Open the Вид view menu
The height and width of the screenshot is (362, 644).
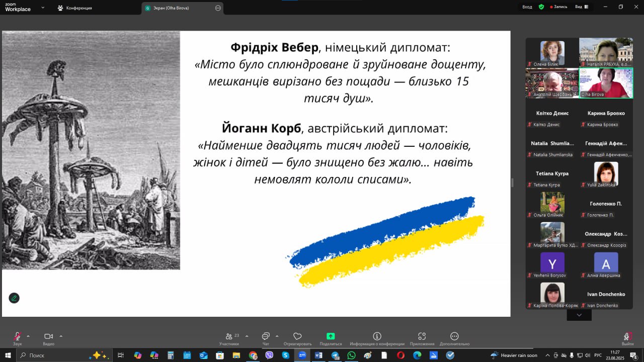pyautogui.click(x=582, y=7)
